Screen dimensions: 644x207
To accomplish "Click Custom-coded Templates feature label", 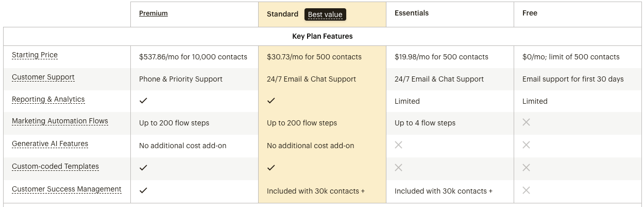I will coord(55,167).
